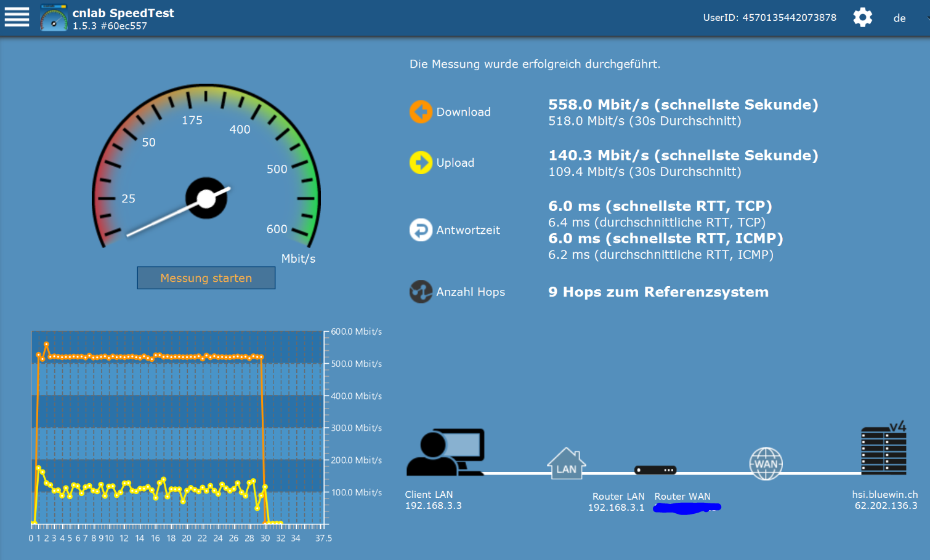Click the cnlab SpeedTest logo icon
This screenshot has height=560, width=930.
(54, 18)
